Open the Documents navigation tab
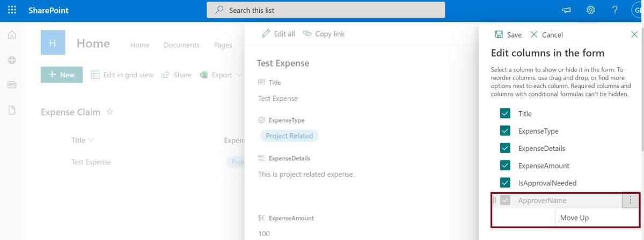The image size is (644, 240). point(181,45)
